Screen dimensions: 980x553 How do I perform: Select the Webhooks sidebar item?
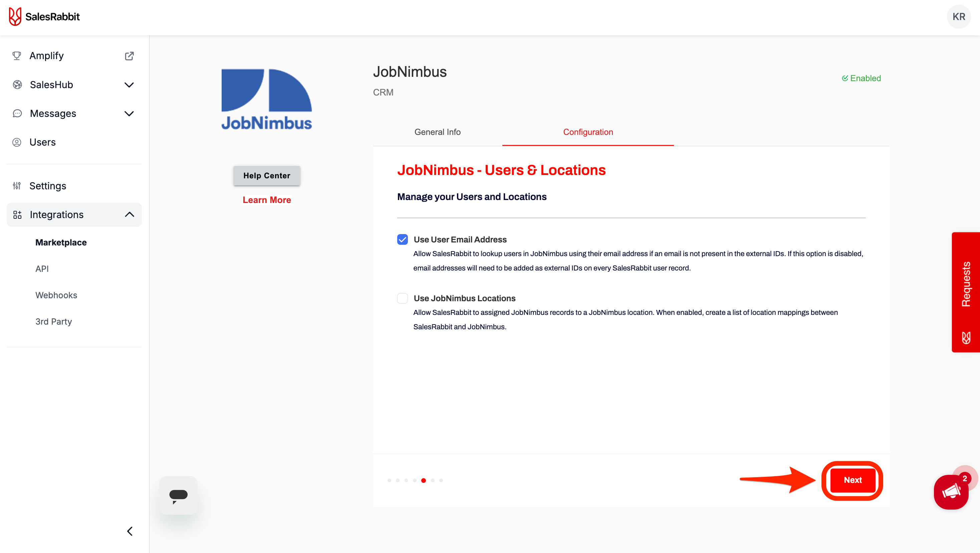(56, 295)
